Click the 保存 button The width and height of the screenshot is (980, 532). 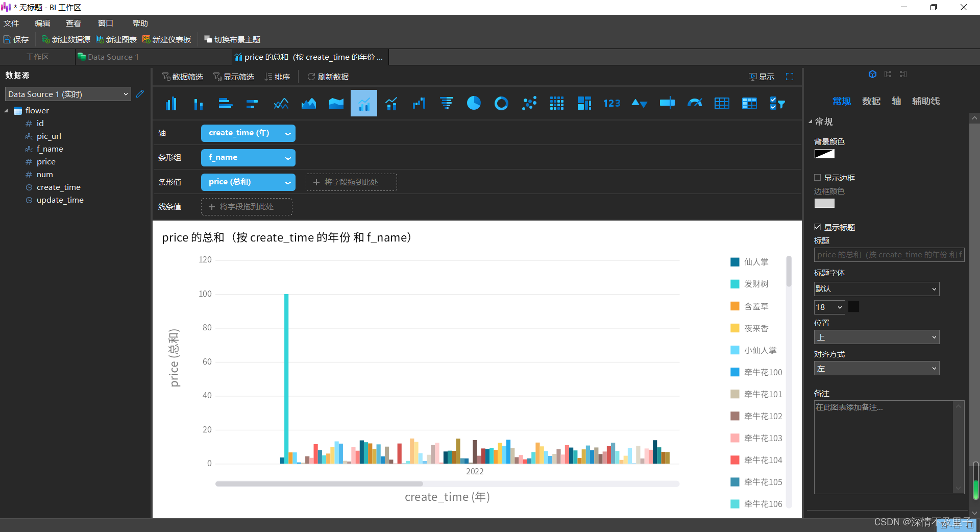(x=16, y=39)
